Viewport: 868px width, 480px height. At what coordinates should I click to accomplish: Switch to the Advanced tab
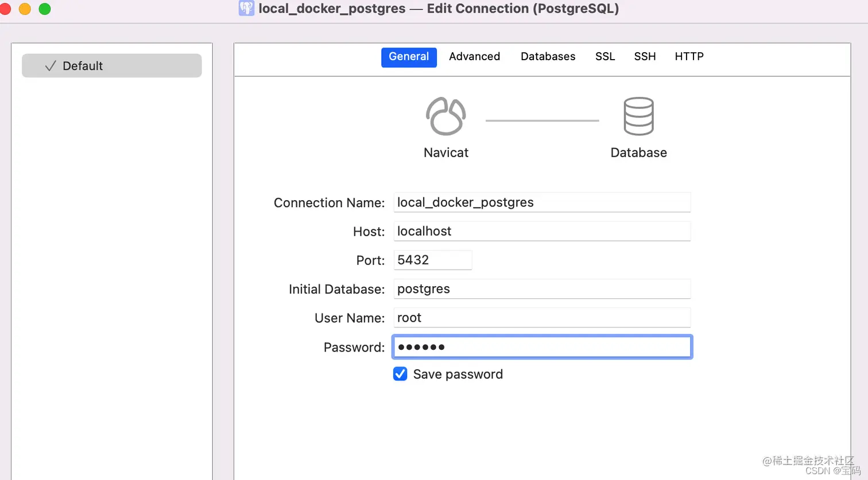click(x=474, y=56)
